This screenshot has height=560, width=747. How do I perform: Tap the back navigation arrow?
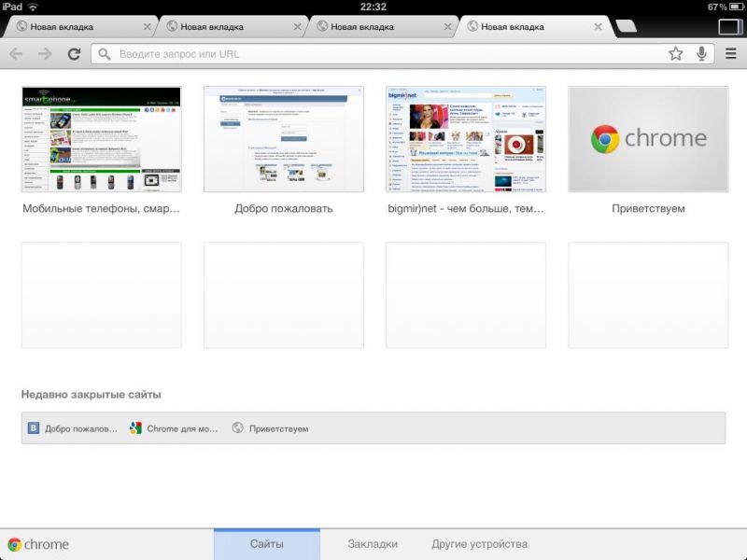coord(16,54)
